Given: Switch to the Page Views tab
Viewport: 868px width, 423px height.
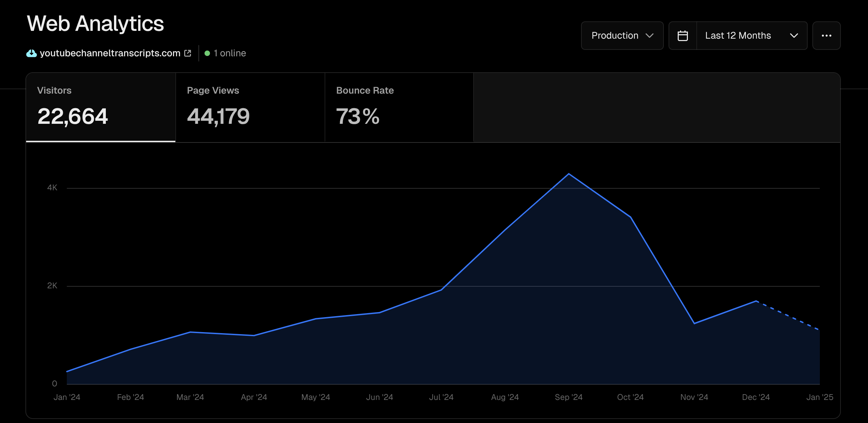Looking at the screenshot, I should pyautogui.click(x=250, y=107).
